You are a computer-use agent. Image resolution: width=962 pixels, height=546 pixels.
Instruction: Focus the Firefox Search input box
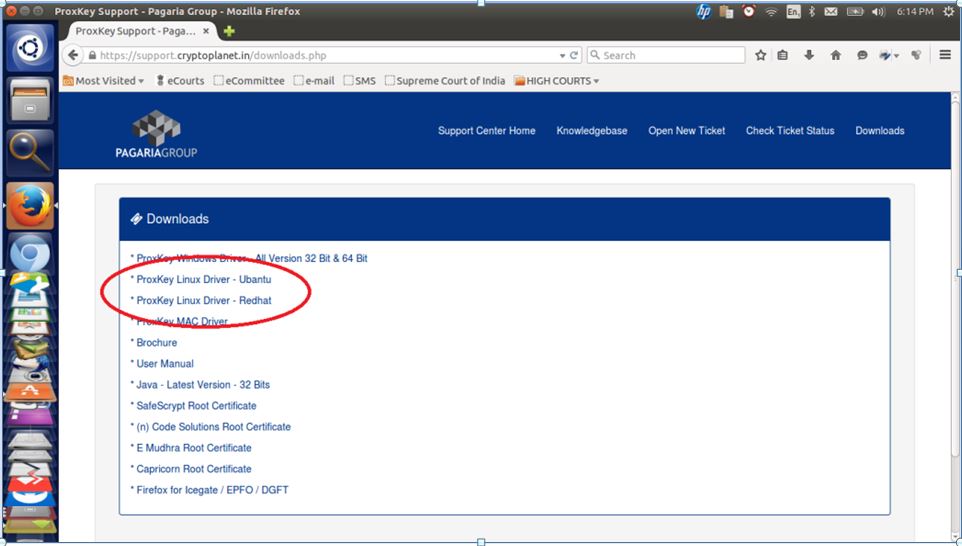tap(666, 55)
